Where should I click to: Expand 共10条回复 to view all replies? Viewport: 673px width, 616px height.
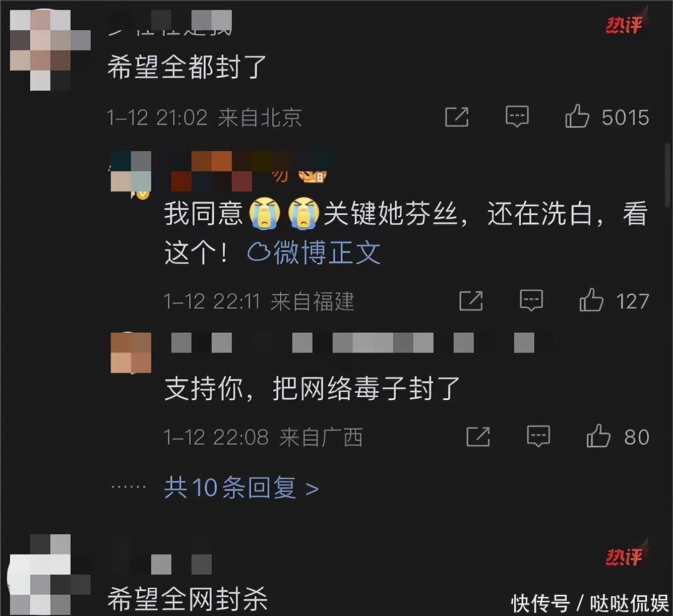[x=241, y=487]
